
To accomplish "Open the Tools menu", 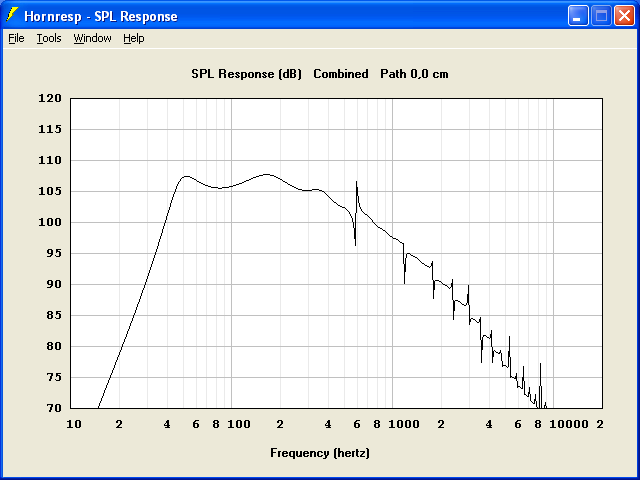I will tap(49, 38).
